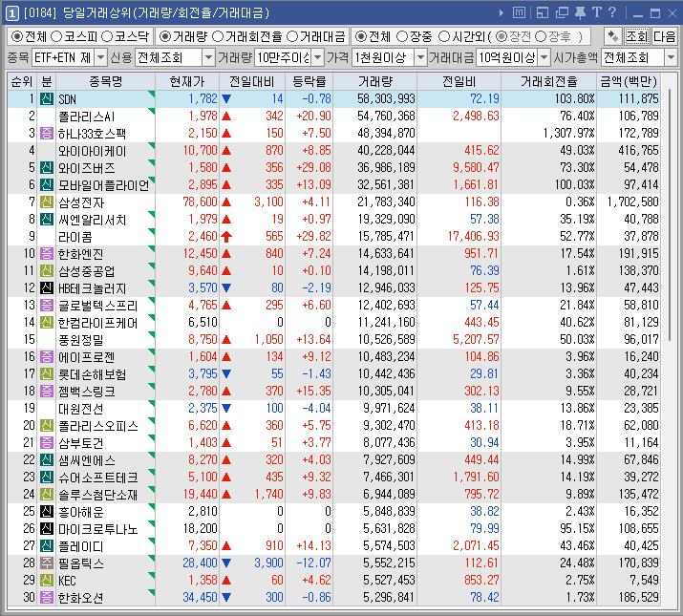Click the 증 badge next to 한화엔진
The height and width of the screenshot is (616, 683).
tap(47, 253)
